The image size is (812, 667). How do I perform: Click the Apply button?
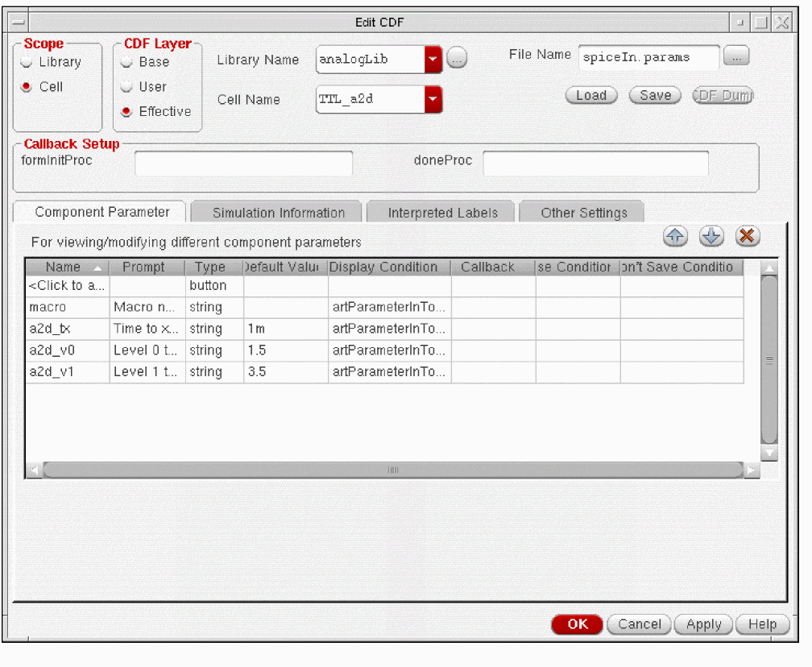pyautogui.click(x=703, y=624)
